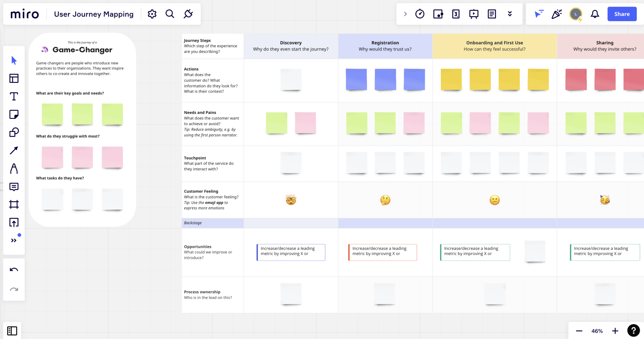Open the 46% zoom level menu
644x339 pixels.
[597, 331]
